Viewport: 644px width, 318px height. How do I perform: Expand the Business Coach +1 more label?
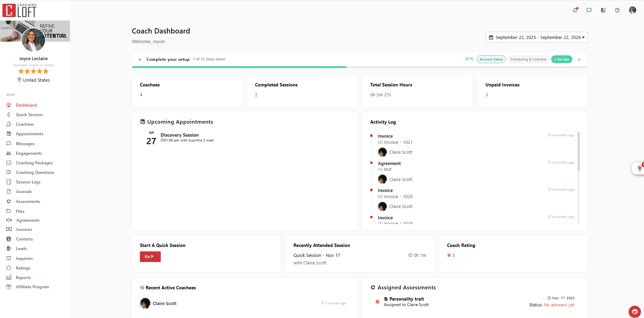pos(33,65)
